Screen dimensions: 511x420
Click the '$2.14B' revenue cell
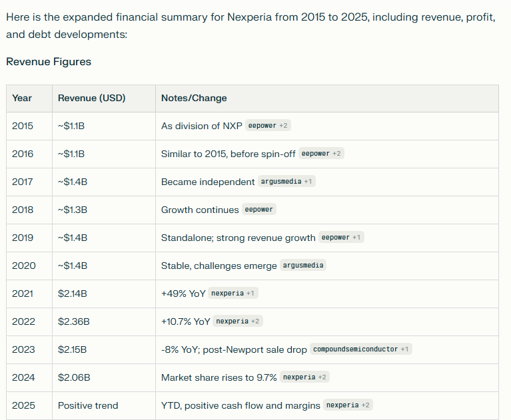[x=73, y=294]
